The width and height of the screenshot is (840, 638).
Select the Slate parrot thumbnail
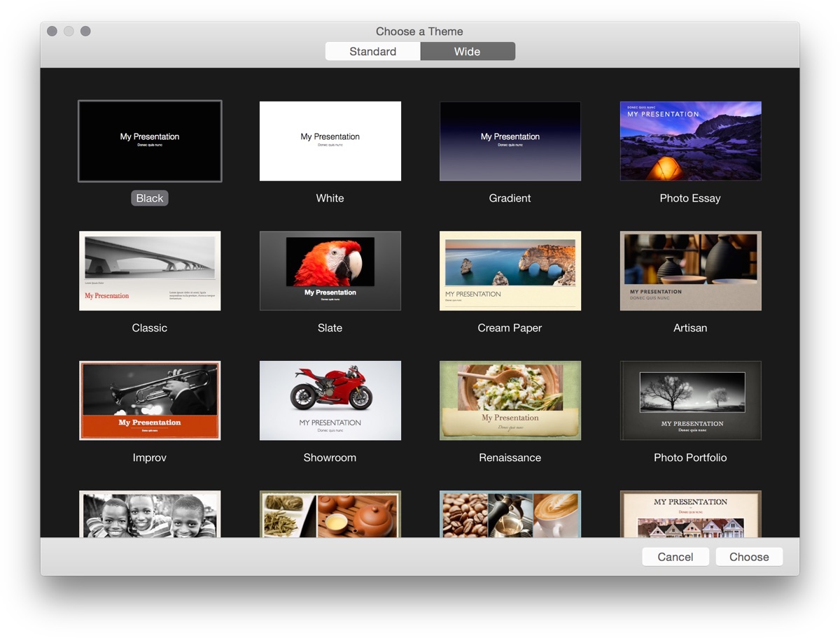(x=330, y=271)
